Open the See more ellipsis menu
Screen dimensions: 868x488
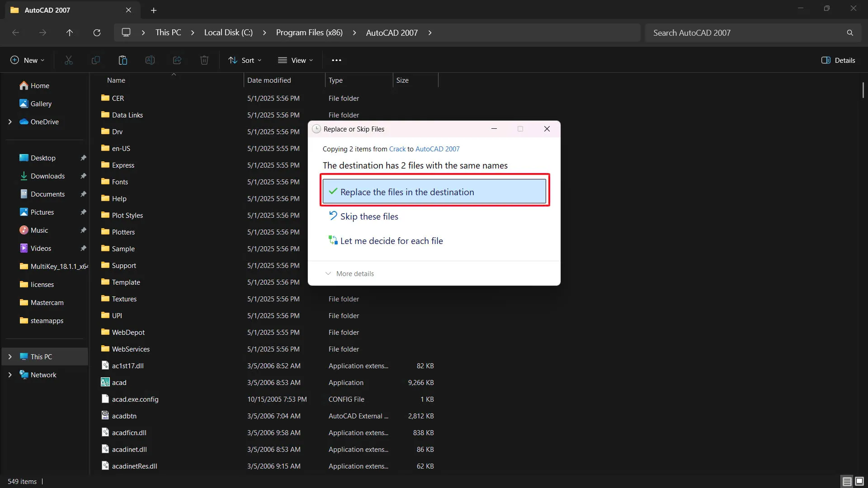click(x=336, y=60)
